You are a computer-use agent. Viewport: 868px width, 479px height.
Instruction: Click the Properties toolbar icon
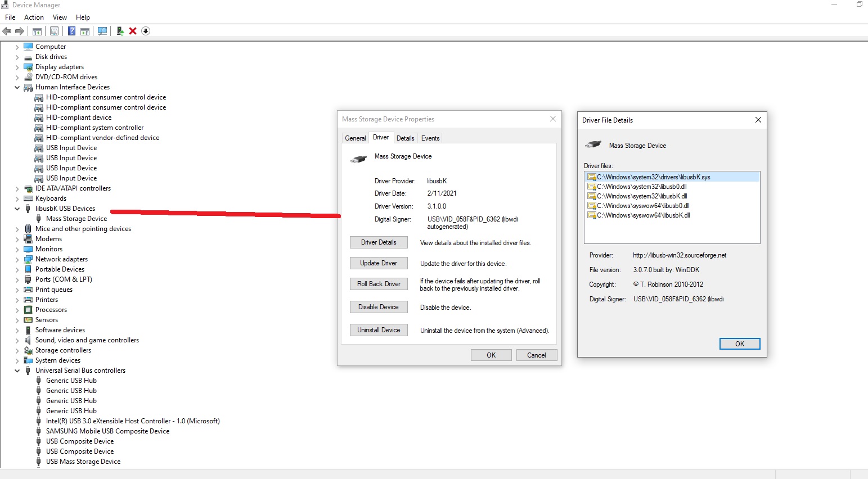[x=54, y=31]
